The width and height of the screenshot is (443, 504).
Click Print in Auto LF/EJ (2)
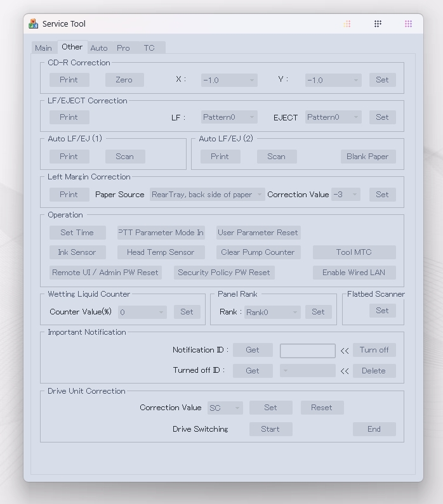click(x=220, y=157)
